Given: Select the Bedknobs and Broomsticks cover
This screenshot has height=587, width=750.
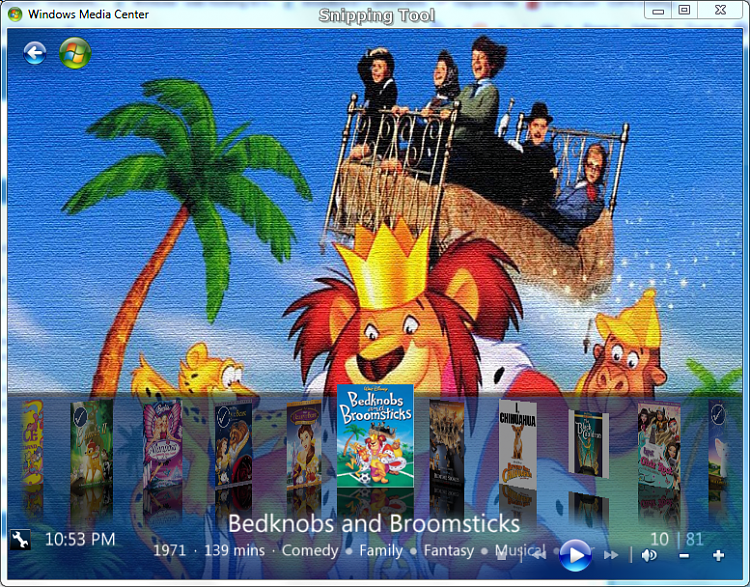Looking at the screenshot, I should click(x=375, y=435).
